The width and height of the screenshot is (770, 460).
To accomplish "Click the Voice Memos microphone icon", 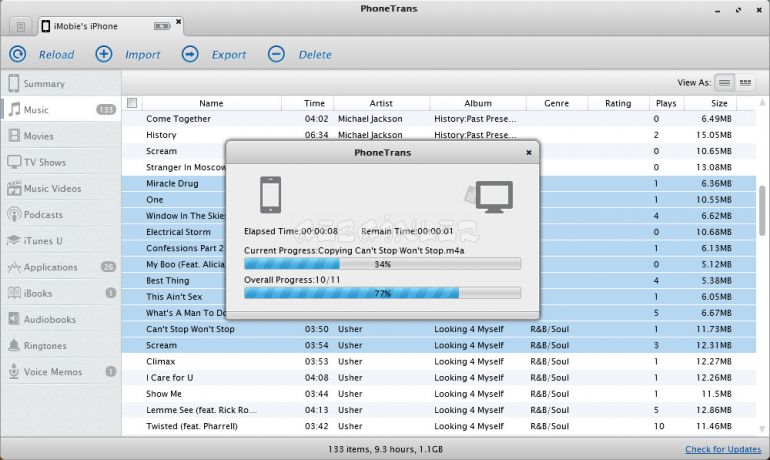I will [14, 372].
